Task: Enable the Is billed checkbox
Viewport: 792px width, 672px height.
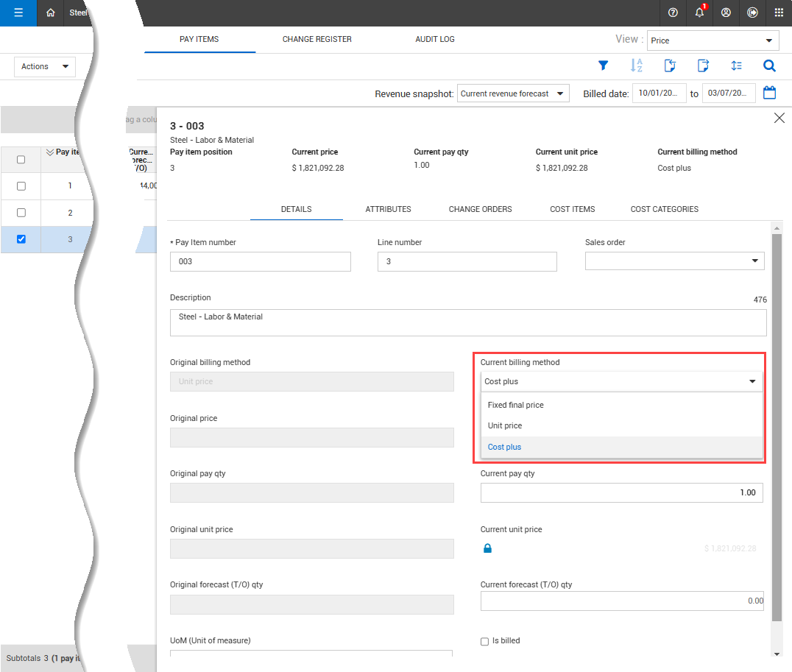Action: coord(484,641)
